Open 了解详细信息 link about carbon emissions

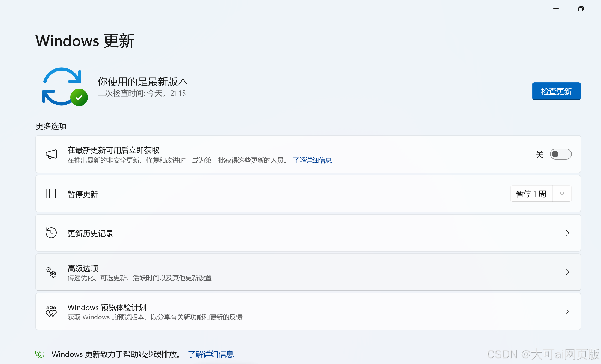click(211, 354)
